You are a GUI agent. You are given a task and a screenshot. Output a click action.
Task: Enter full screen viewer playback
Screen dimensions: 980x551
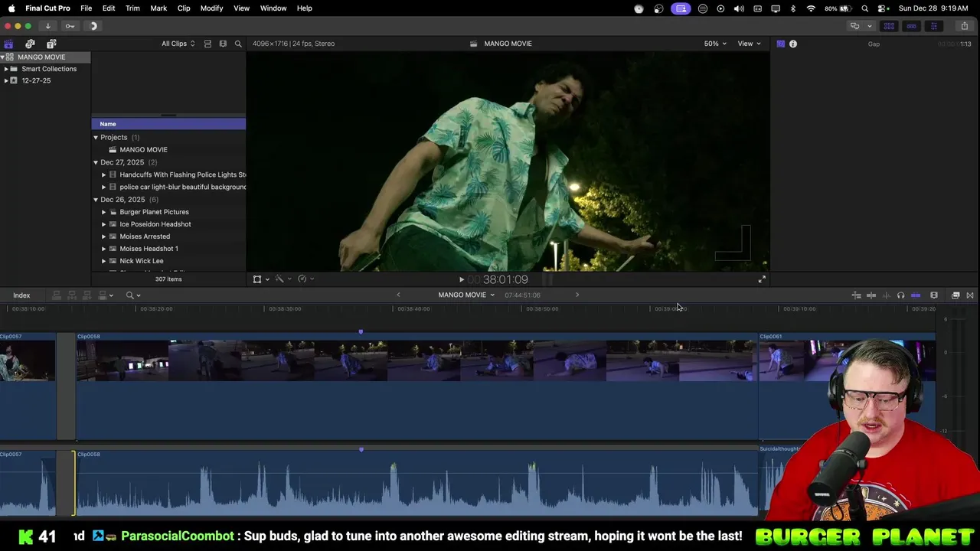click(762, 280)
